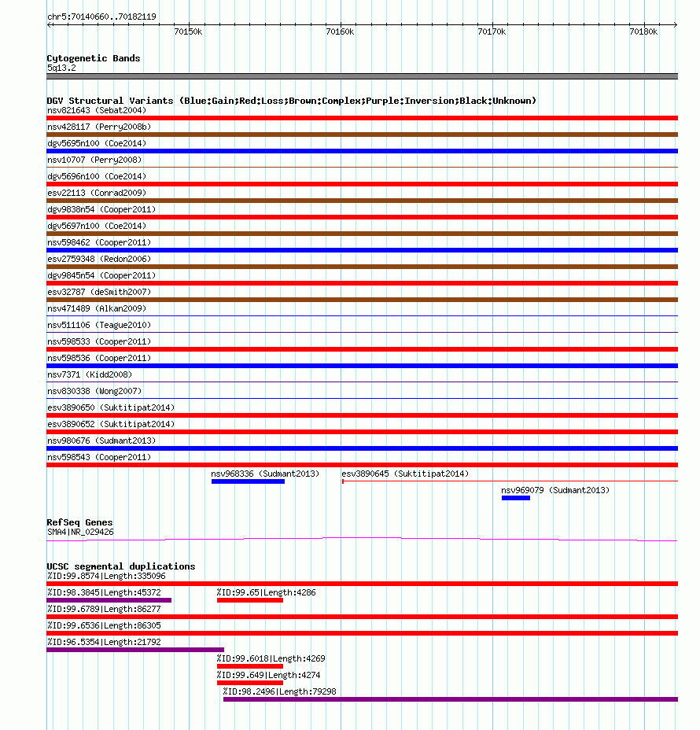Click purple bar under %ID:96.5354 duplication

click(135, 650)
